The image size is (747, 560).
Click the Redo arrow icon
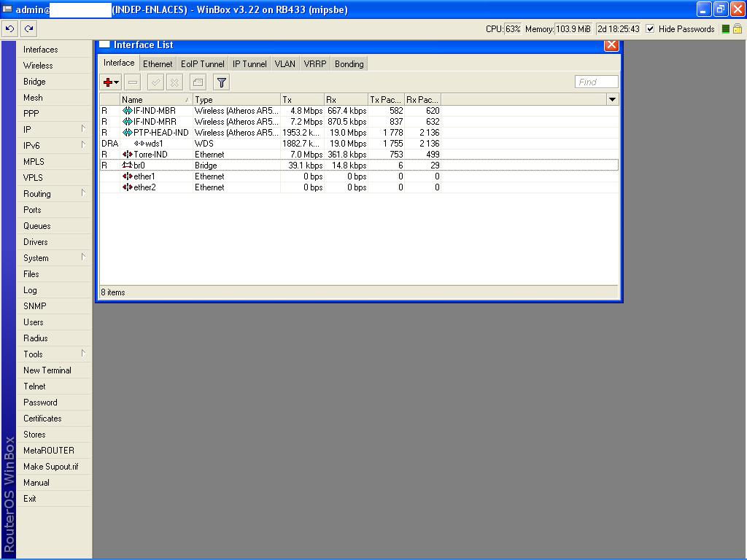28,29
